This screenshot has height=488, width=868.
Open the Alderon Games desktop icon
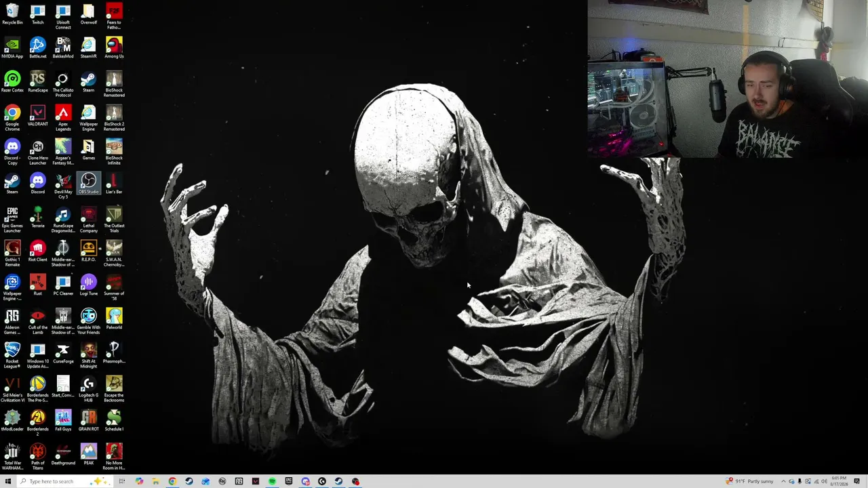click(12, 322)
